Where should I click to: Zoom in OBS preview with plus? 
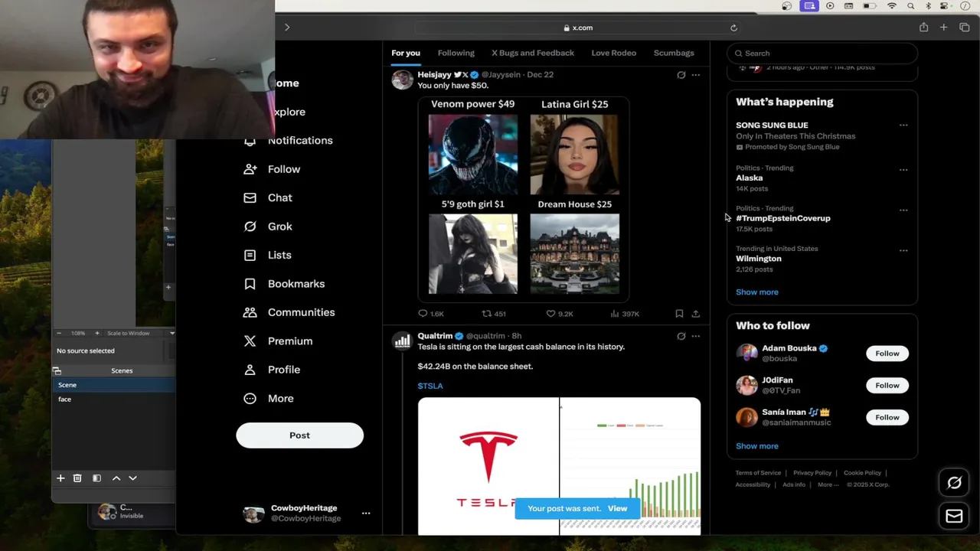pos(96,333)
